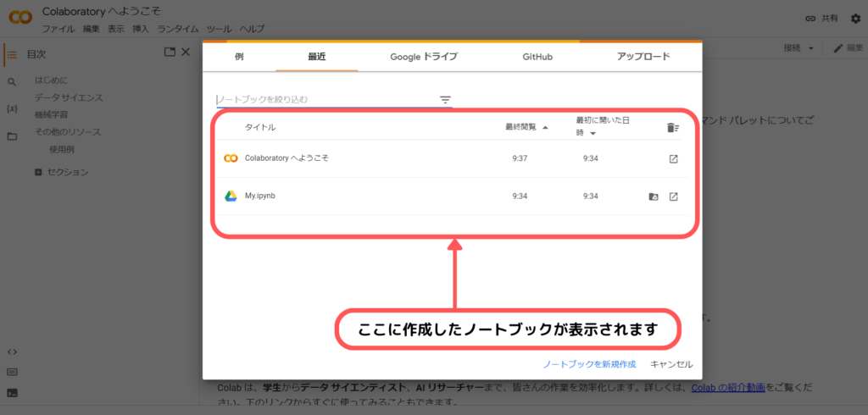
Task: Click the 共有 share link button
Action: (x=821, y=19)
